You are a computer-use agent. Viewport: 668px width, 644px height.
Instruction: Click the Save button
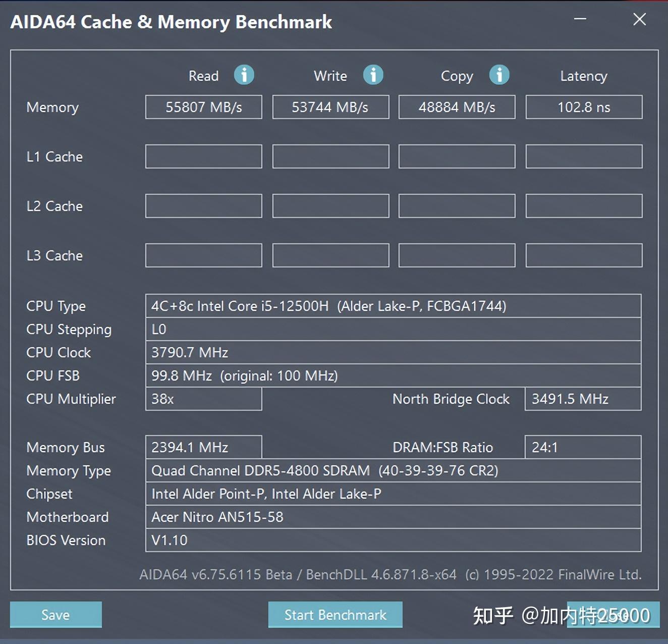[55, 615]
